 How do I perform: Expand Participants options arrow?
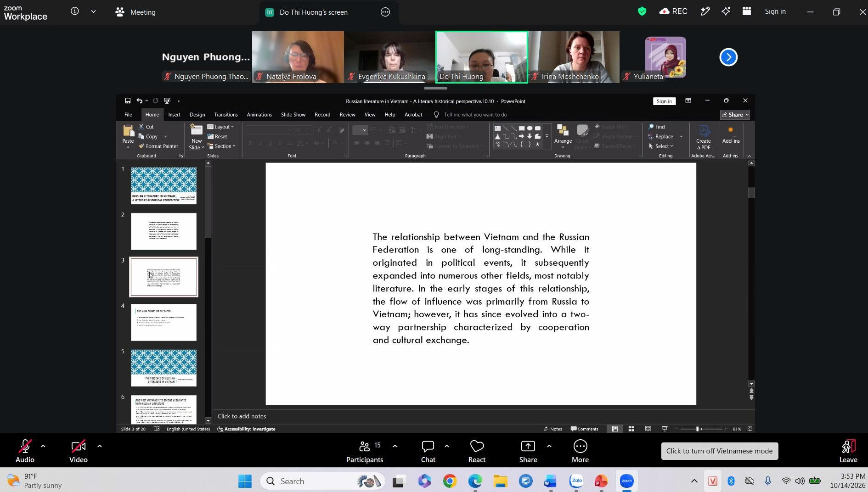click(395, 446)
